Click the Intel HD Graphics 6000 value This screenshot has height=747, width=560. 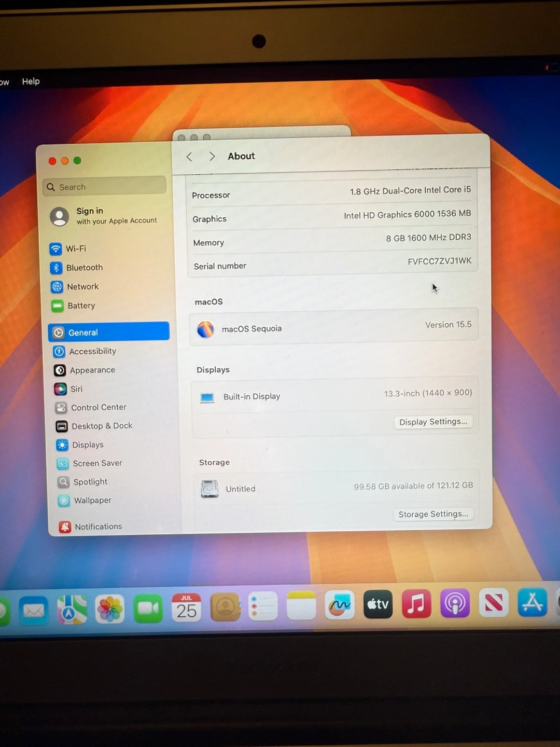pos(407,214)
